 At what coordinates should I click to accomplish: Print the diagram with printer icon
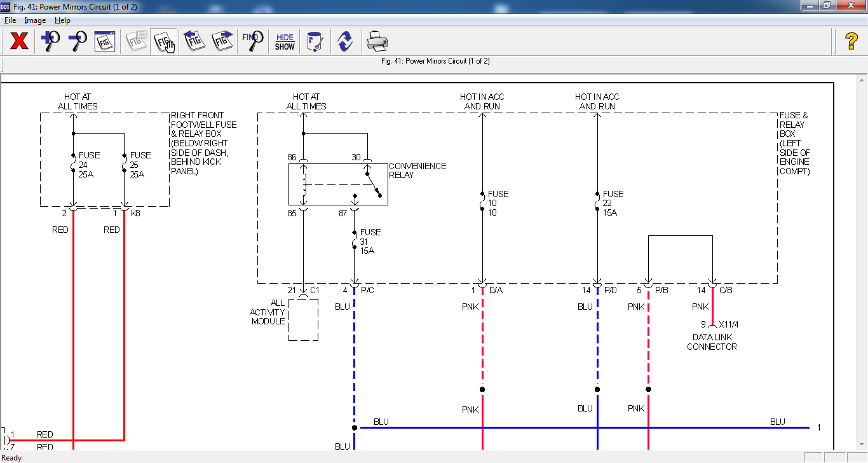click(377, 42)
